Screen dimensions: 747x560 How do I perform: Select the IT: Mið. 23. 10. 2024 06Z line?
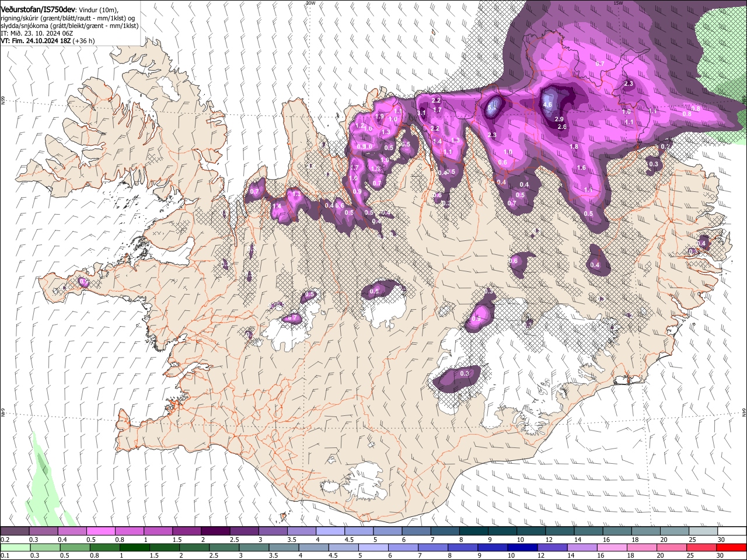pyautogui.click(x=37, y=33)
